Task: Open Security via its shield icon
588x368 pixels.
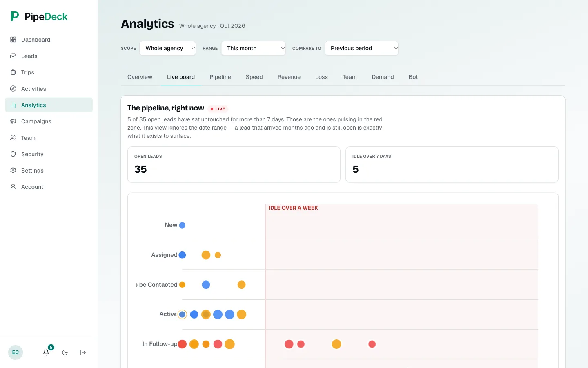Action: [13, 154]
